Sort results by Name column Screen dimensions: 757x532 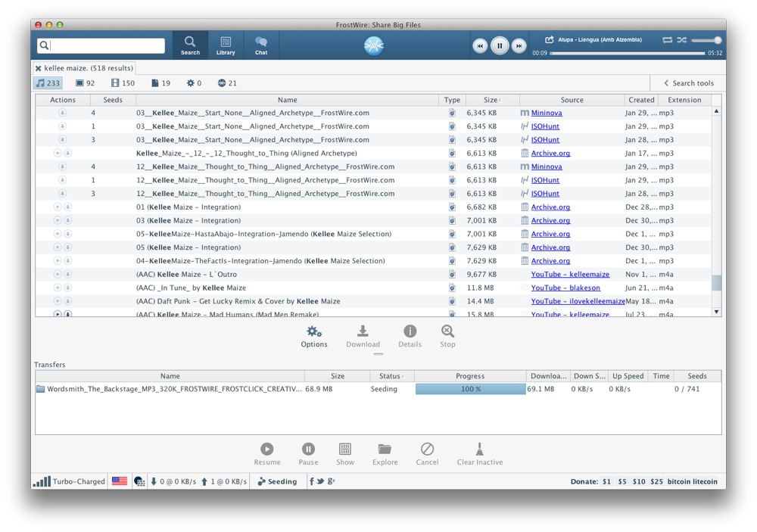tap(287, 100)
